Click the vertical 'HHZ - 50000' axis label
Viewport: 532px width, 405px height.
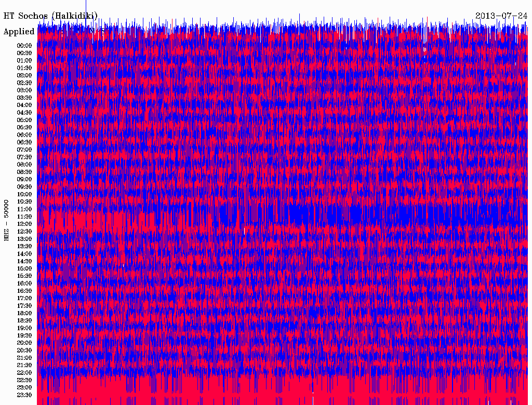(6, 221)
